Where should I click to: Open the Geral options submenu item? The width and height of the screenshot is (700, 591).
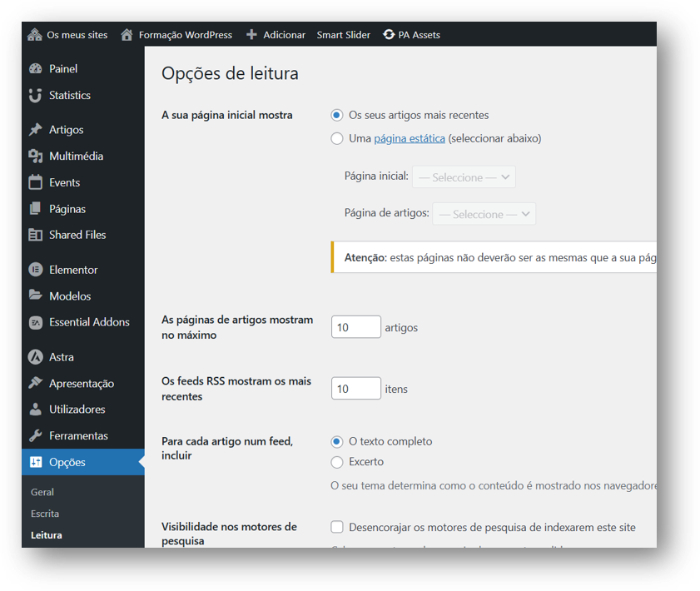tap(42, 492)
